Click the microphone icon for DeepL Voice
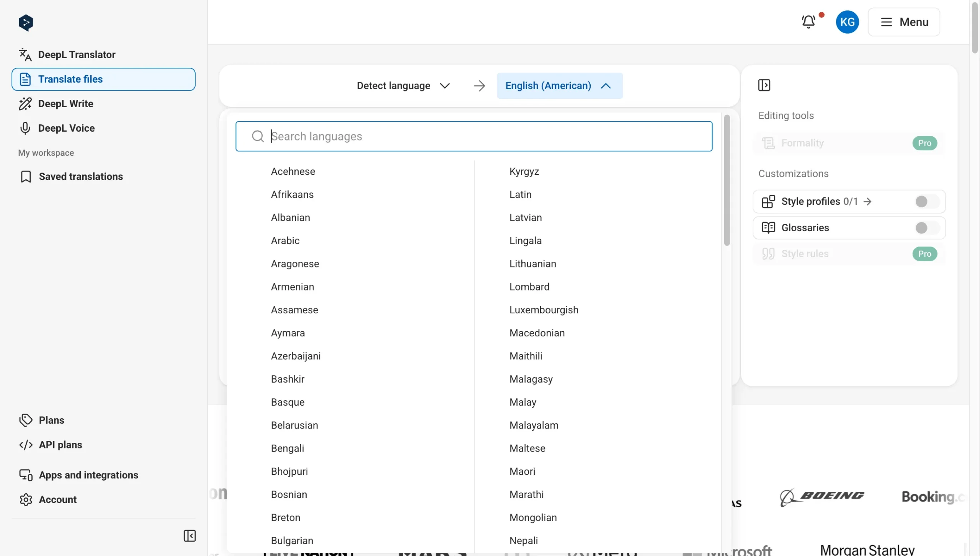The image size is (980, 556). point(25,128)
